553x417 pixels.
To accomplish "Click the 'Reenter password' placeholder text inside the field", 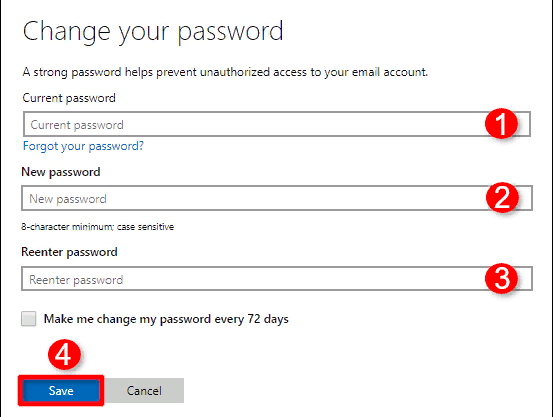I will [76, 280].
